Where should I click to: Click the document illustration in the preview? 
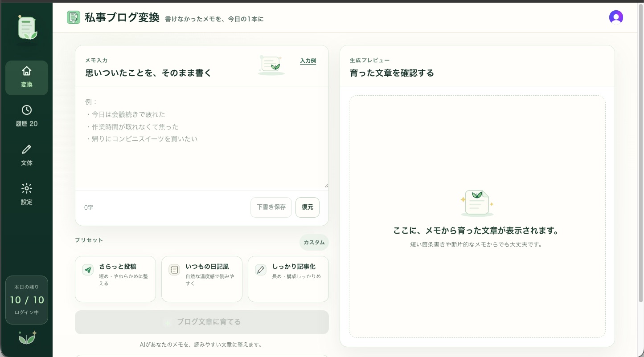click(477, 203)
